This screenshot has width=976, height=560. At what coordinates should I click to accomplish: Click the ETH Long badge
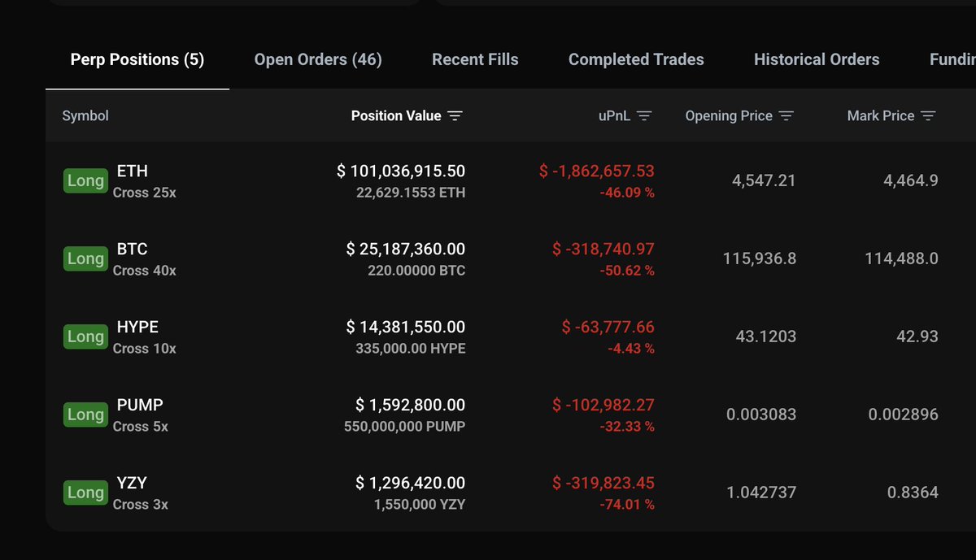pyautogui.click(x=85, y=181)
